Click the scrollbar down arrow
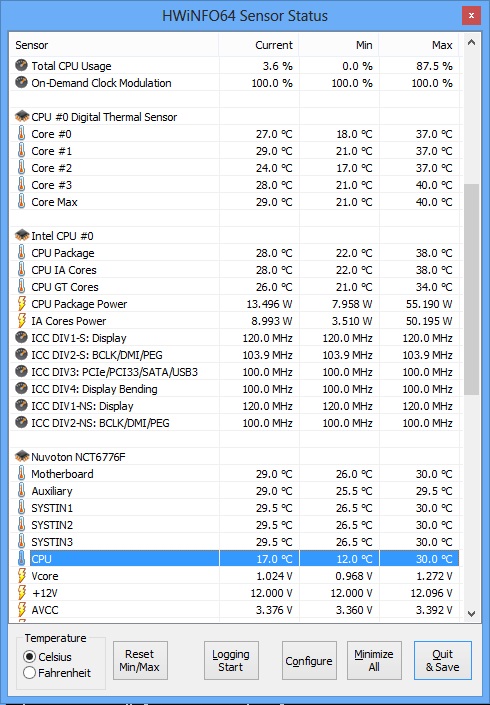This screenshot has width=490, height=705. point(471,613)
